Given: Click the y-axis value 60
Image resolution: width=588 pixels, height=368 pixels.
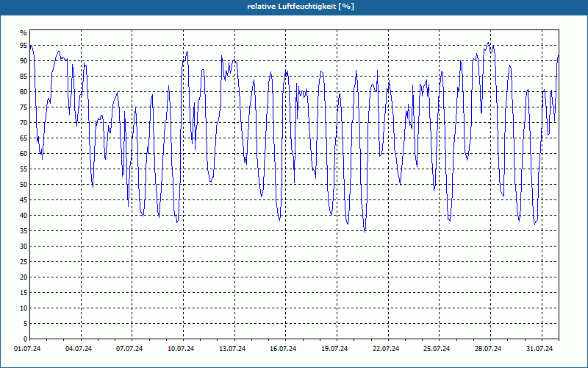Looking at the screenshot, I should coord(24,154).
